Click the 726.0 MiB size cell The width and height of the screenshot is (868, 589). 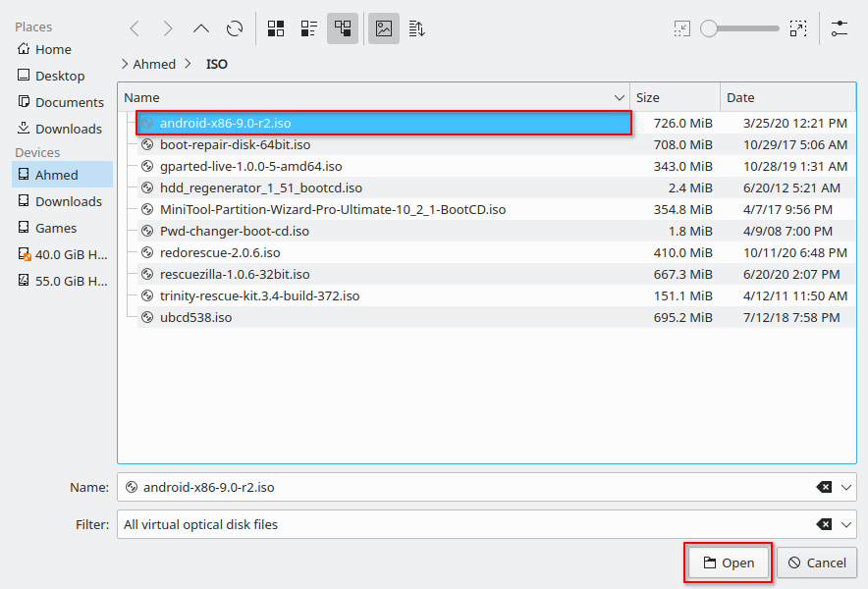click(x=682, y=123)
